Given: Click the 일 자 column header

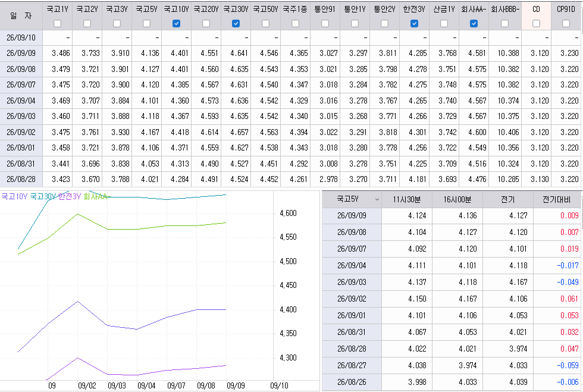Looking at the screenshot, I should [x=21, y=15].
